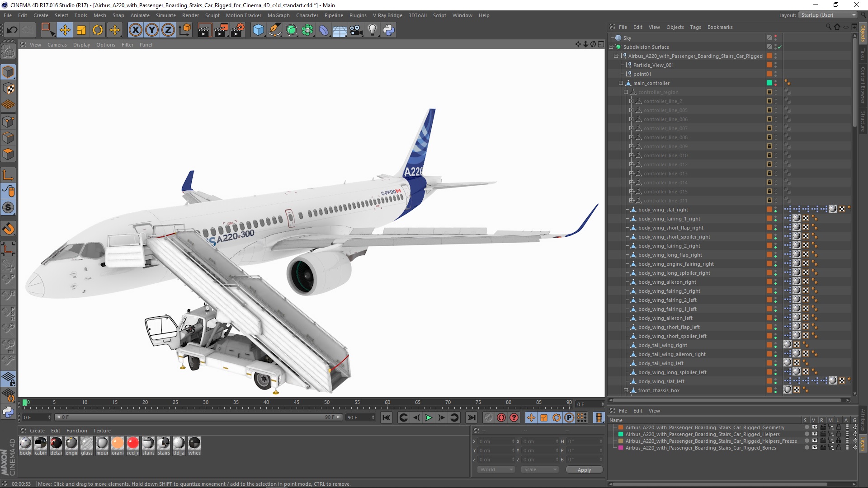Screen dimensions: 868x488
Task: Toggle Subdivision Surface enable checkmark
Action: point(780,47)
